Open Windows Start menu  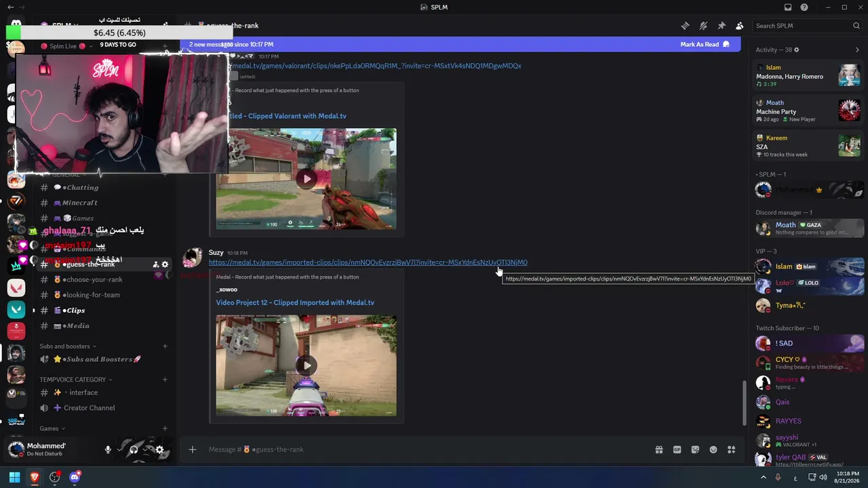(x=14, y=477)
